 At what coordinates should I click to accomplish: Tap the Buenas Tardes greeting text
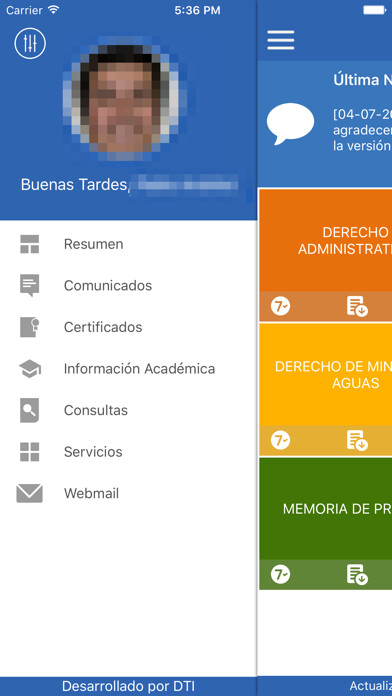75,185
